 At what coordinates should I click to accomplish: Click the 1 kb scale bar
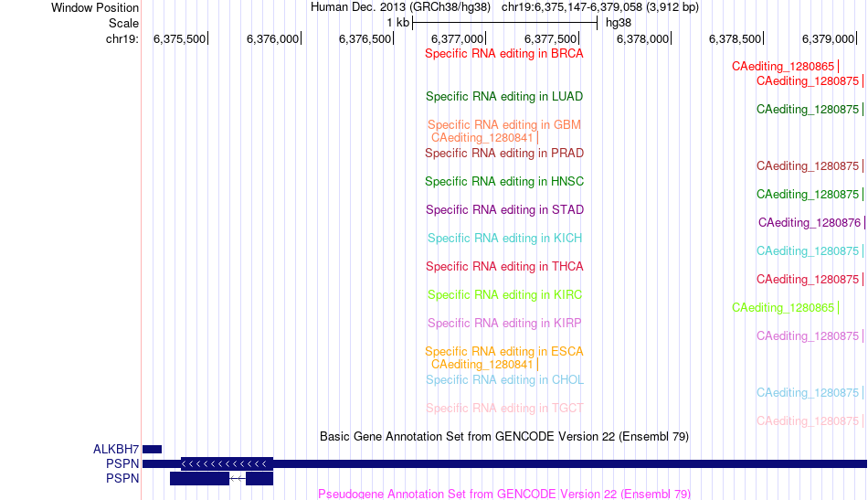click(x=505, y=23)
